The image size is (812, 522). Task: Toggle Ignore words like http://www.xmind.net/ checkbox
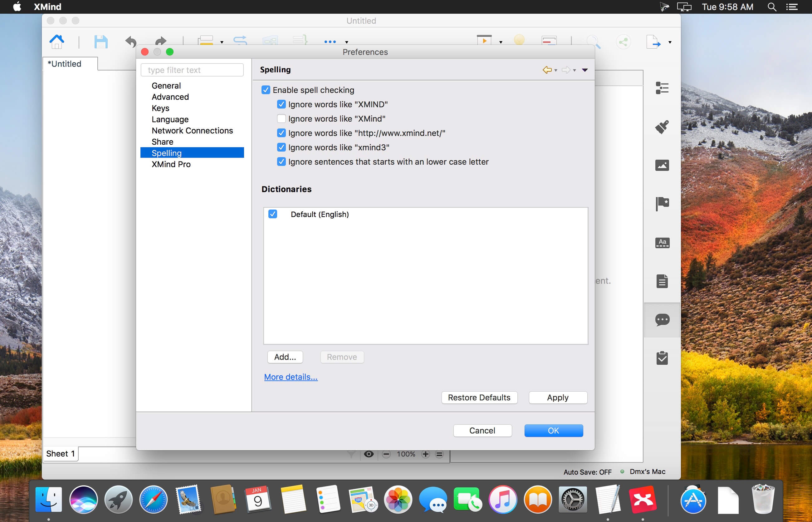281,133
